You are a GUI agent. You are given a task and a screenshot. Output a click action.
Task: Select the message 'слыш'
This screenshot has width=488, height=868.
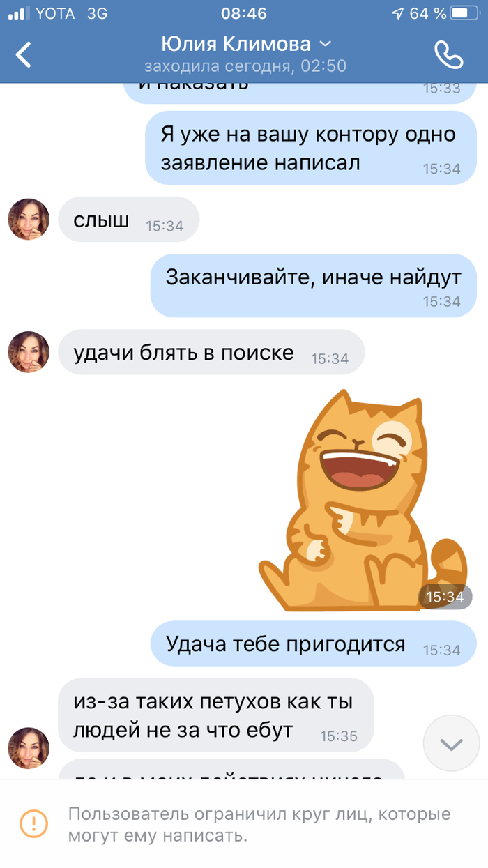tap(129, 220)
